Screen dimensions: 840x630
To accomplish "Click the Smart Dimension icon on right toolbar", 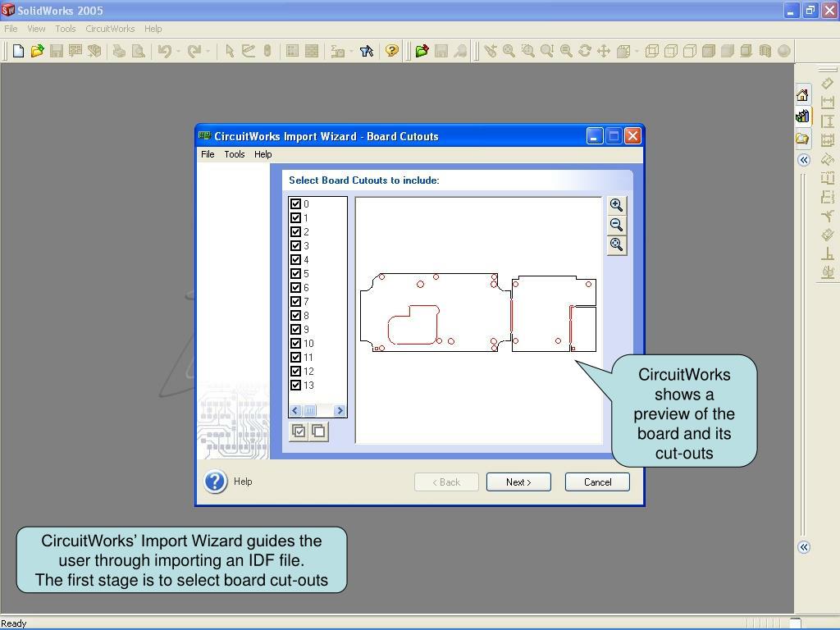I will tap(827, 84).
